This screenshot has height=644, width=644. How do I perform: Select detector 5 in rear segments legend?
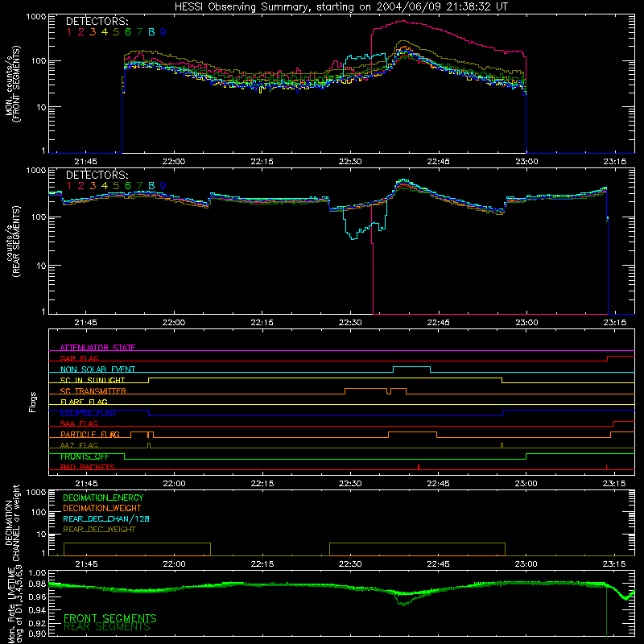coord(116,186)
